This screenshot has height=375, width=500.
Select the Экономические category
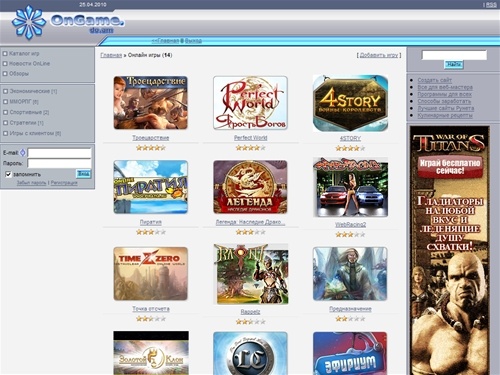tap(33, 91)
